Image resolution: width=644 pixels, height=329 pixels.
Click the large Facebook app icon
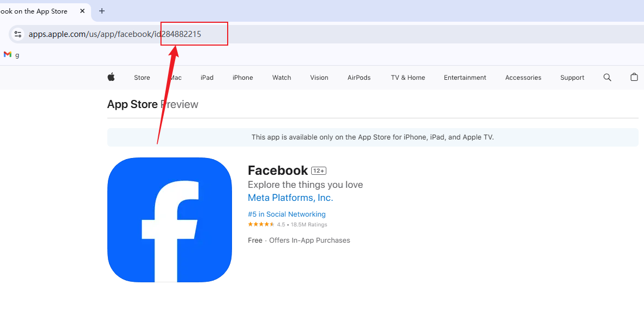click(x=170, y=220)
